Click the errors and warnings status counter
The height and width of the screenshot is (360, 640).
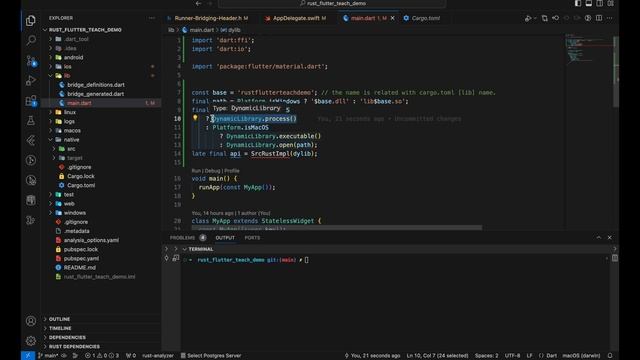tap(102, 356)
